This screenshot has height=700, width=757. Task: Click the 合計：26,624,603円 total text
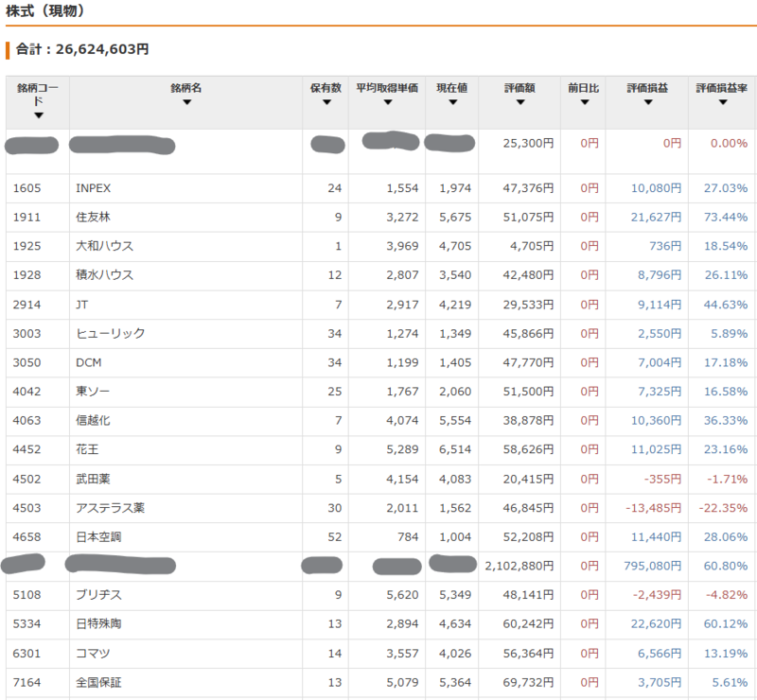[x=82, y=49]
